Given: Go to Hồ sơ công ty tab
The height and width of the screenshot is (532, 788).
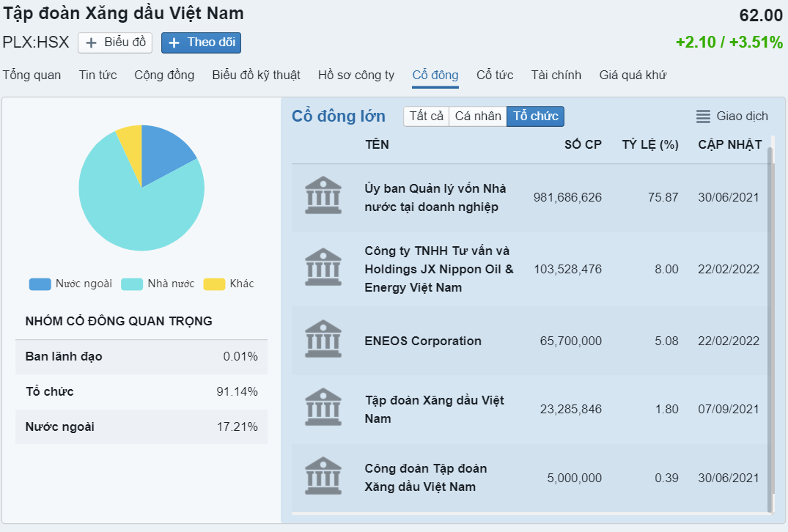Looking at the screenshot, I should pyautogui.click(x=356, y=75).
